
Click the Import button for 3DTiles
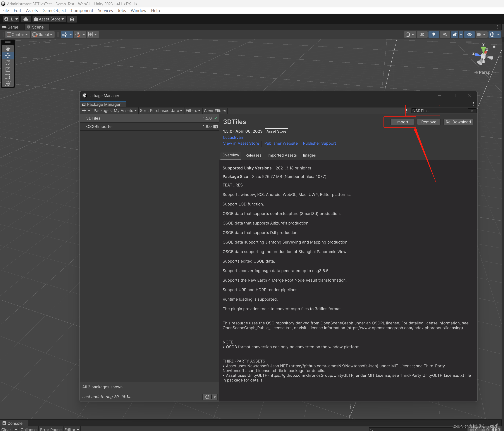(x=402, y=122)
